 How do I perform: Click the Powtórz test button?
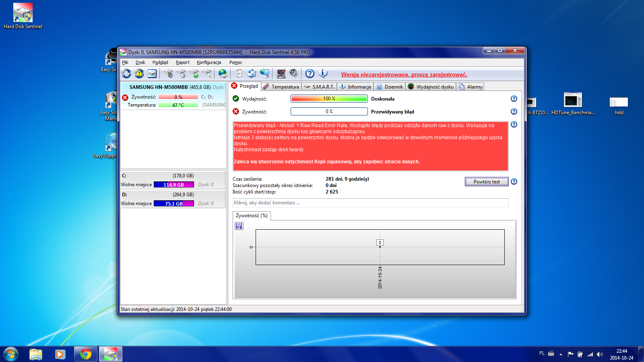pyautogui.click(x=487, y=182)
